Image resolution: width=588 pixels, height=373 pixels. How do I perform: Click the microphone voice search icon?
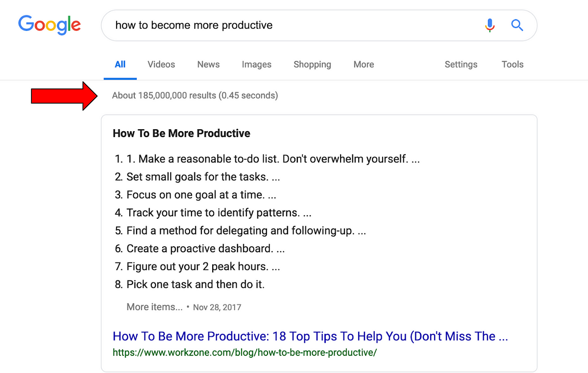coord(490,25)
